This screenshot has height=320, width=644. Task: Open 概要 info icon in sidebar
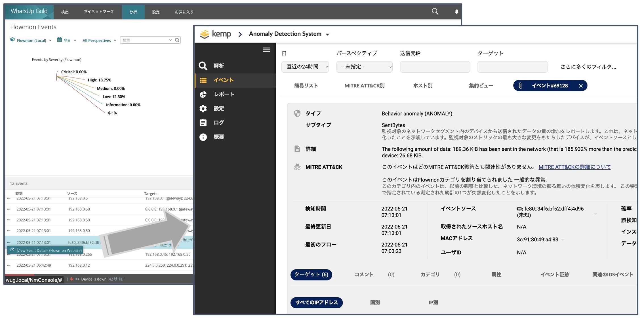click(203, 137)
